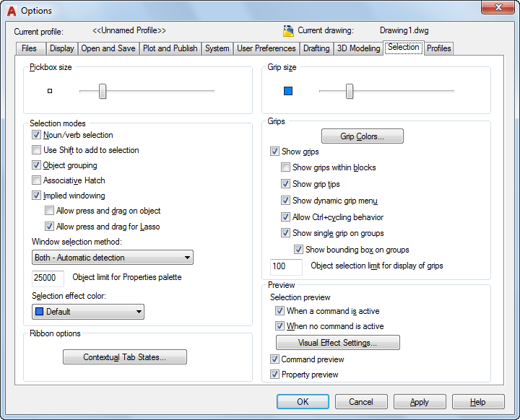
Task: Click the AutoCAD logo icon in title bar
Action: point(11,10)
